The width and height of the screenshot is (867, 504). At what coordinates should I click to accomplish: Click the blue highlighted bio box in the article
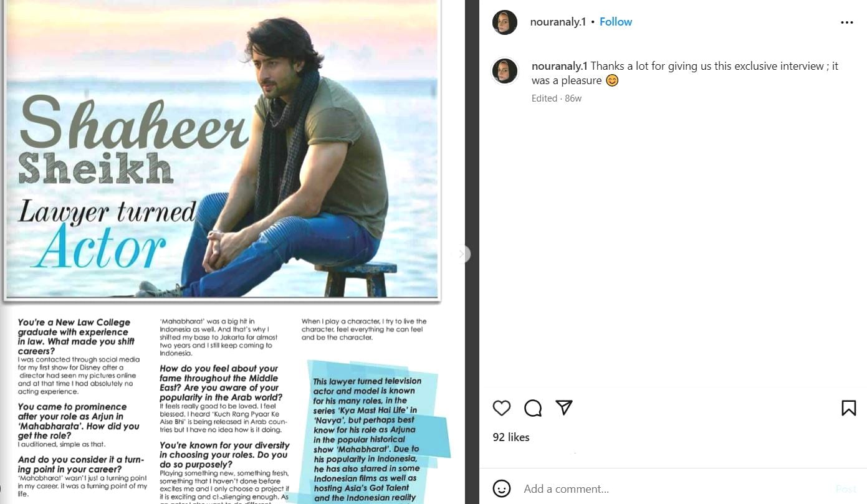[x=368, y=436]
